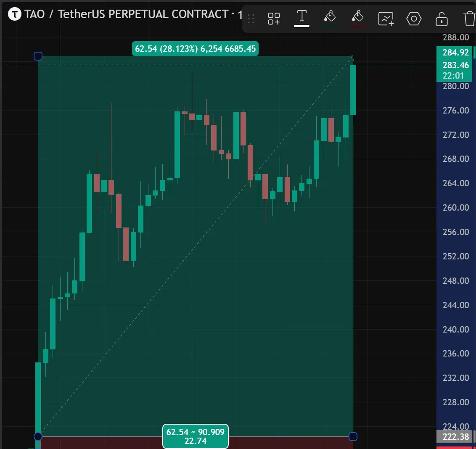The height and width of the screenshot is (449, 476).
Task: Open TAO / TetherUS PERPETUAL CONTRACT symbol title
Action: tap(126, 14)
